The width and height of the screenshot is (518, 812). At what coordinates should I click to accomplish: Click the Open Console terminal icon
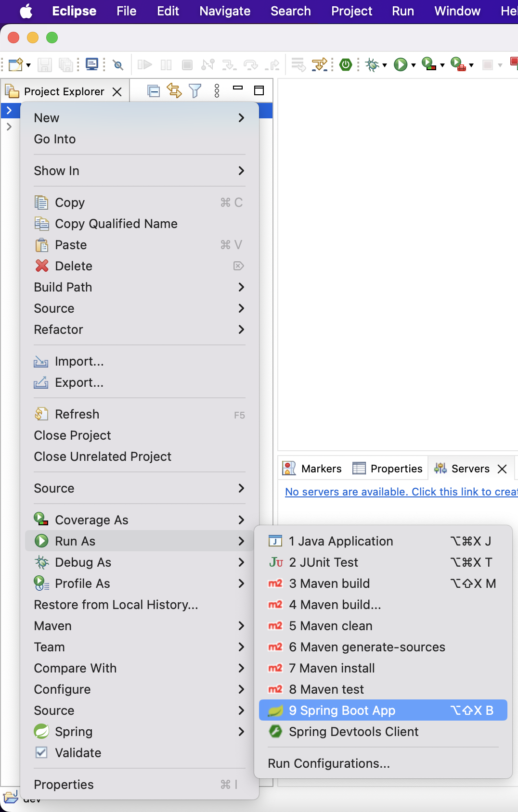point(92,64)
